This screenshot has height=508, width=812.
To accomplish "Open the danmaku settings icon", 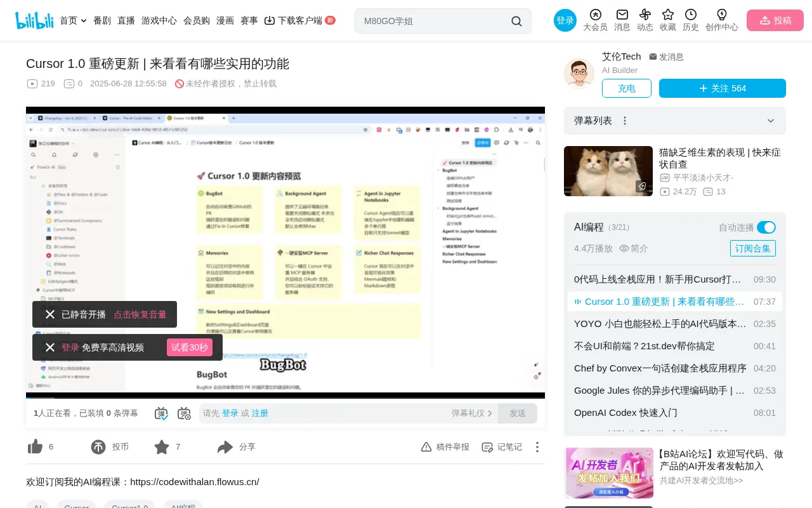I will click(184, 413).
